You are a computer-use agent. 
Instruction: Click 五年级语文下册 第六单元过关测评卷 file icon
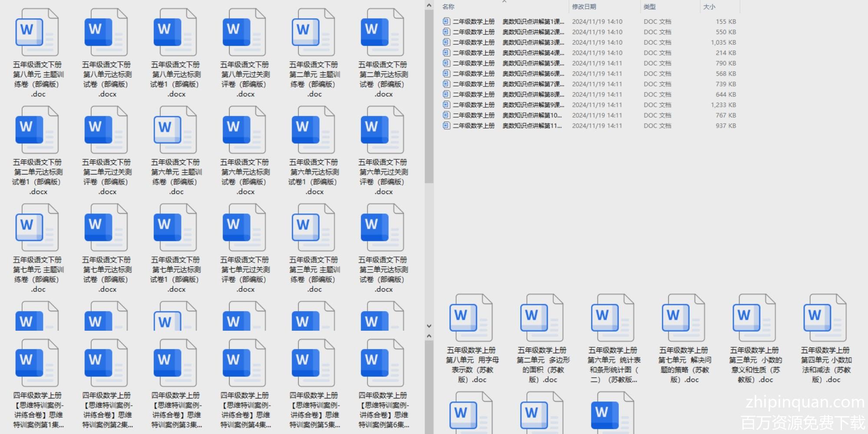click(x=382, y=131)
